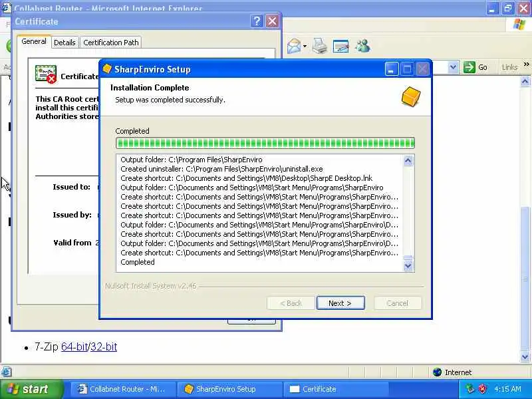Click the IE page icon in status bar

[x=6, y=372]
